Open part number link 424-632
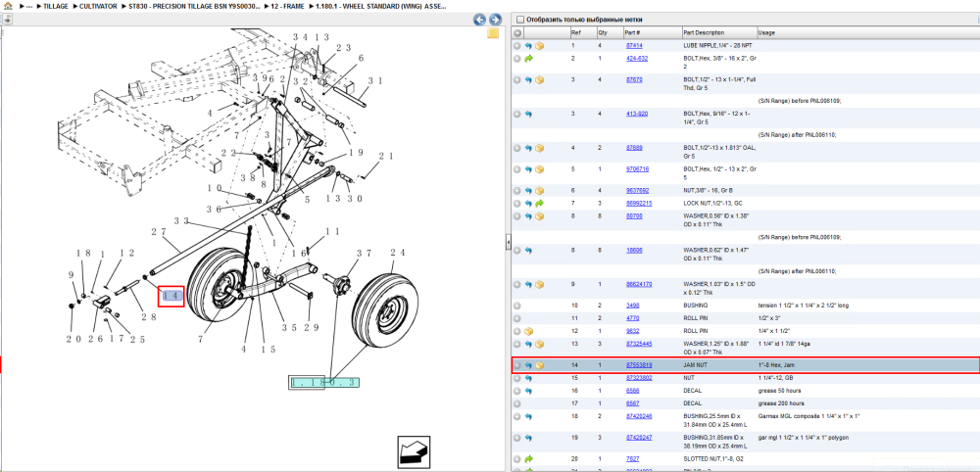This screenshot has width=980, height=472. [x=637, y=58]
